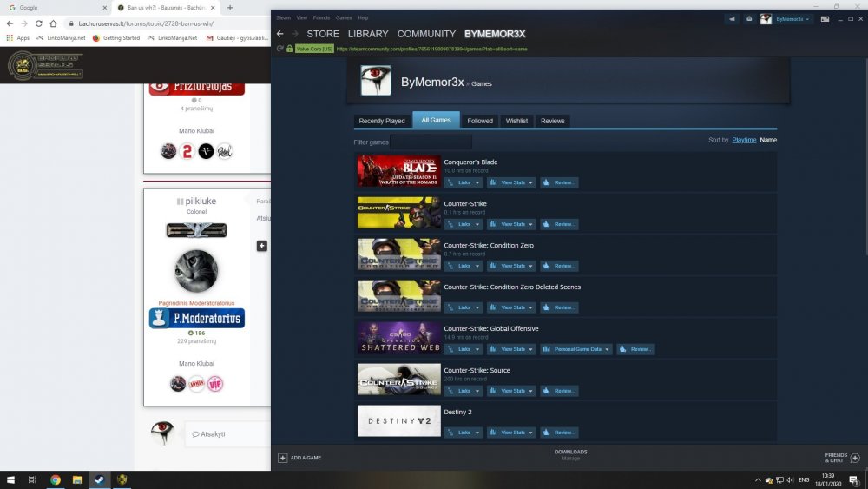868x489 pixels.
Task: Open the Games menu in Steam
Action: tap(343, 17)
